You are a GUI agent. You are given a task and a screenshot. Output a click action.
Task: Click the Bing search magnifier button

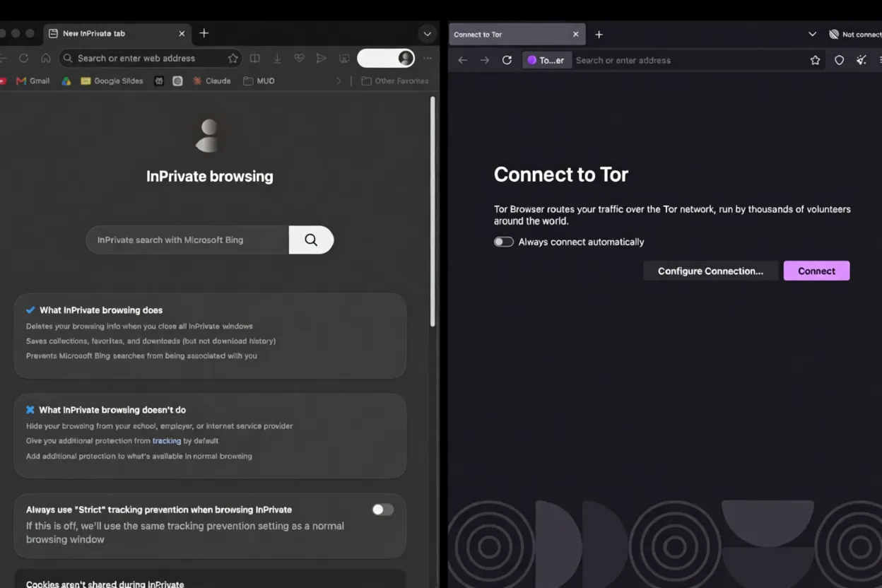311,240
